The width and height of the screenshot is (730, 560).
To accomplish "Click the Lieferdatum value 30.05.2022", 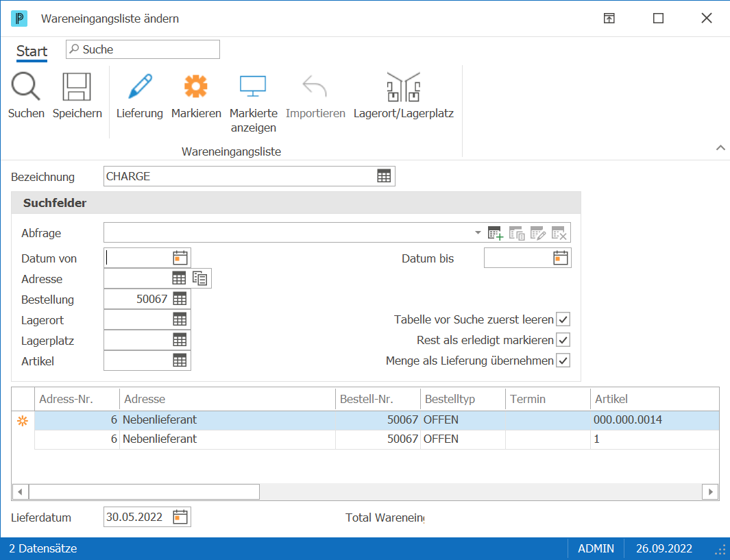I will [x=134, y=517].
